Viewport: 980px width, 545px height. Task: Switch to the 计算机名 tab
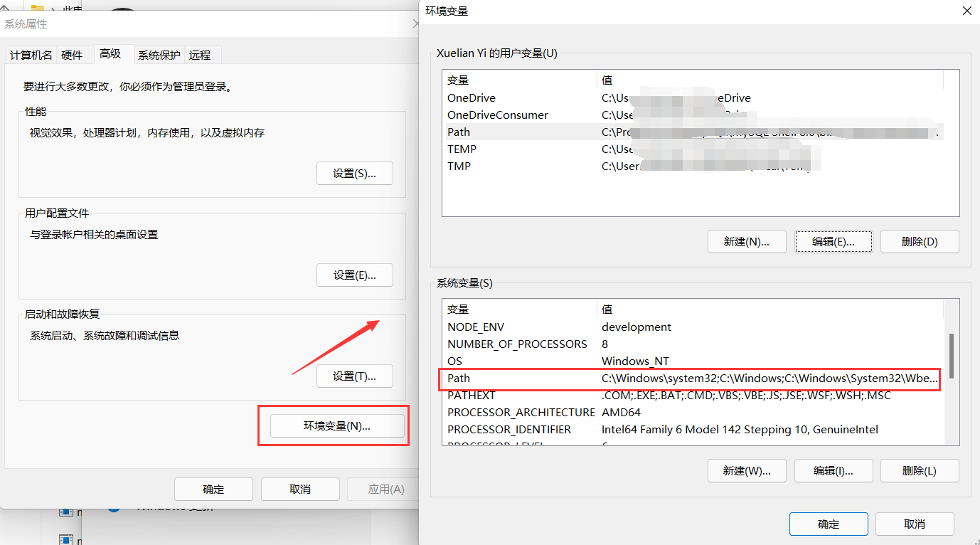[x=31, y=55]
